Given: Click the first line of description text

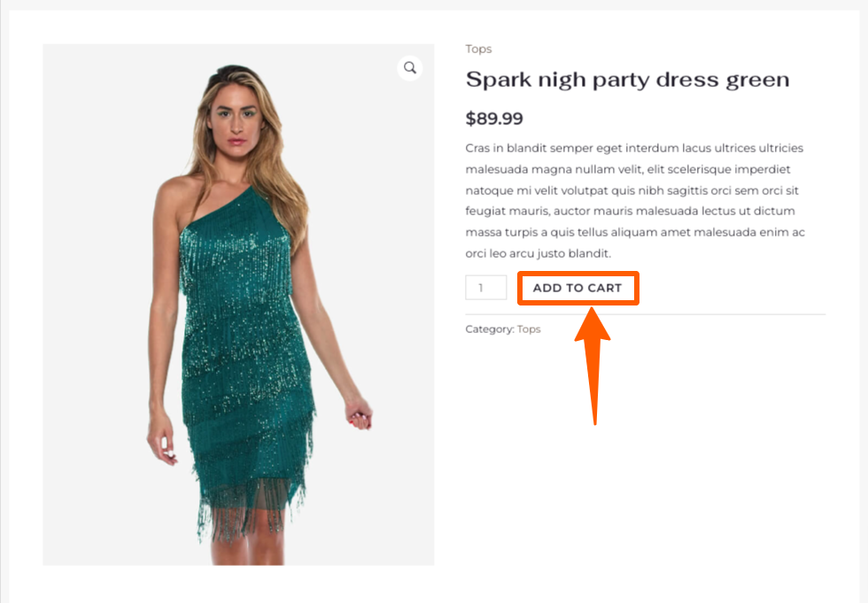Looking at the screenshot, I should coord(634,148).
